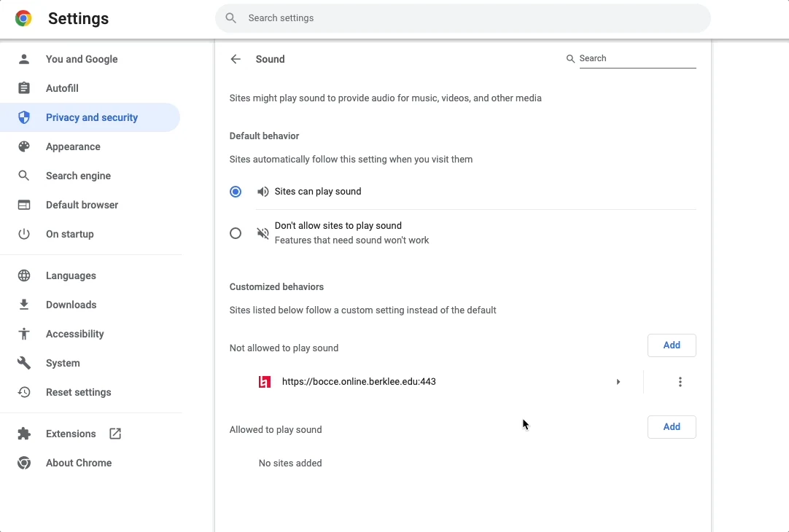Click the About Chrome icon
The height and width of the screenshot is (532, 789).
[x=23, y=463]
